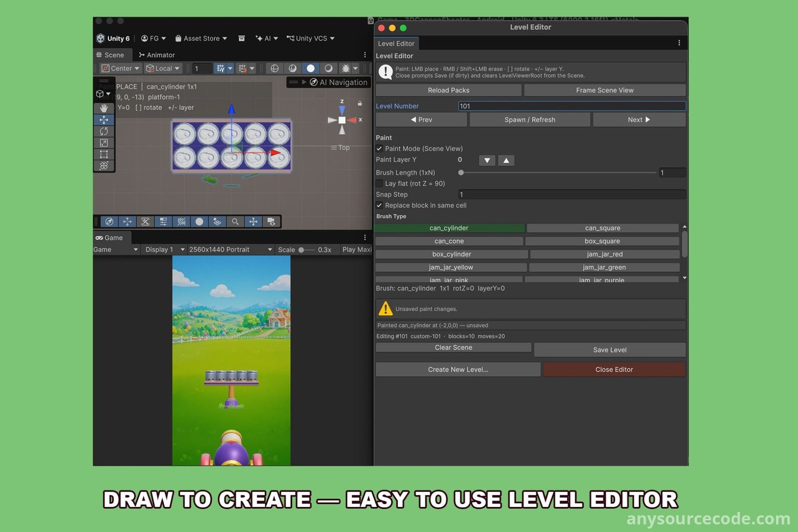The height and width of the screenshot is (532, 798).
Task: Click the compass overlay icon in bottom toolbar
Action: 109,222
